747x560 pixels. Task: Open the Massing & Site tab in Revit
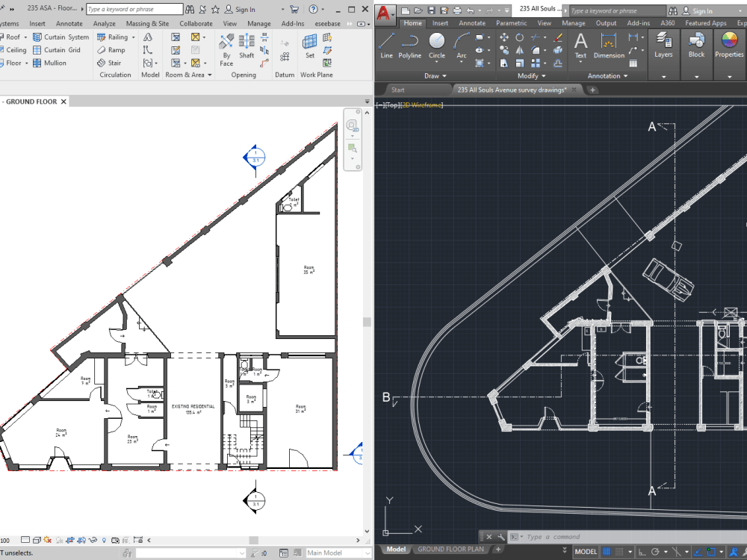click(x=147, y=23)
